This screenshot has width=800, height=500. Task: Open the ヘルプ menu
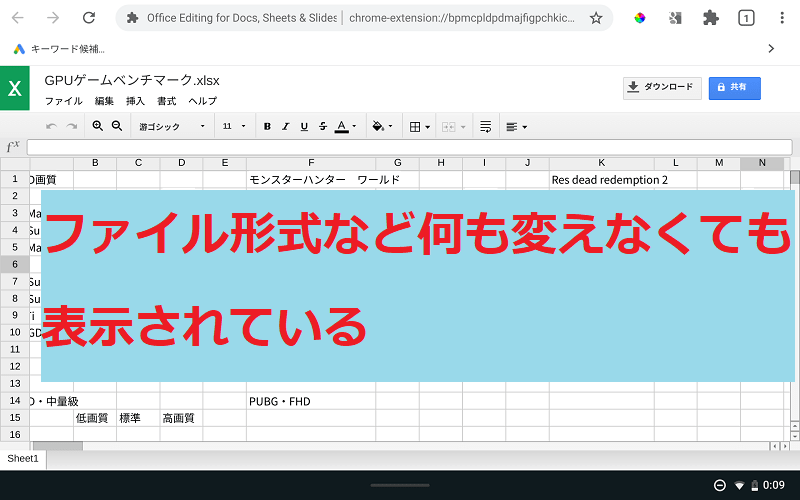point(203,101)
